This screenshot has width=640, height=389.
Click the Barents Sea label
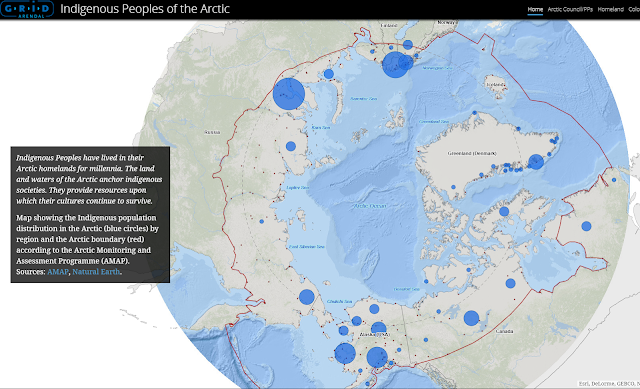tap(363, 99)
